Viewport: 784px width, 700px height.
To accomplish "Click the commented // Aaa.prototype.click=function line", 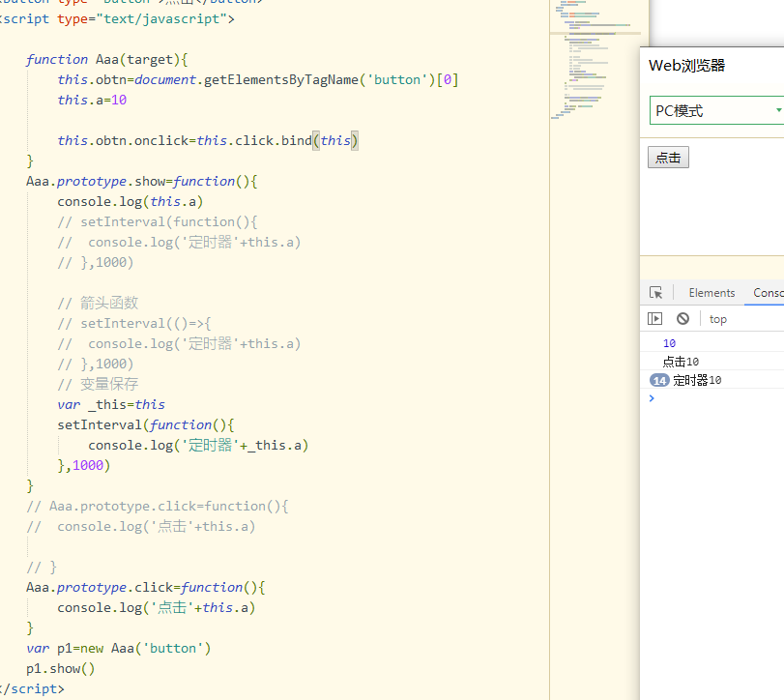I will click(157, 506).
